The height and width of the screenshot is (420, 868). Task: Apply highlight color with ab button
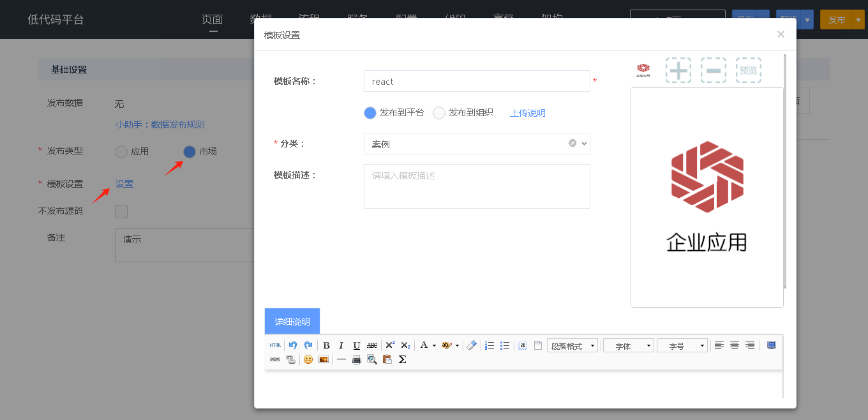click(x=447, y=345)
